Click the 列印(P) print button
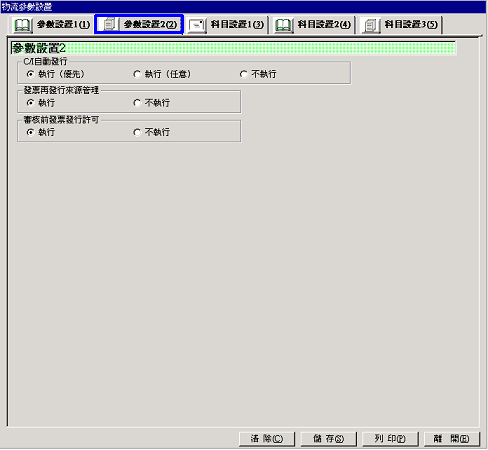Image resolution: width=488 pixels, height=450 pixels. [x=390, y=439]
